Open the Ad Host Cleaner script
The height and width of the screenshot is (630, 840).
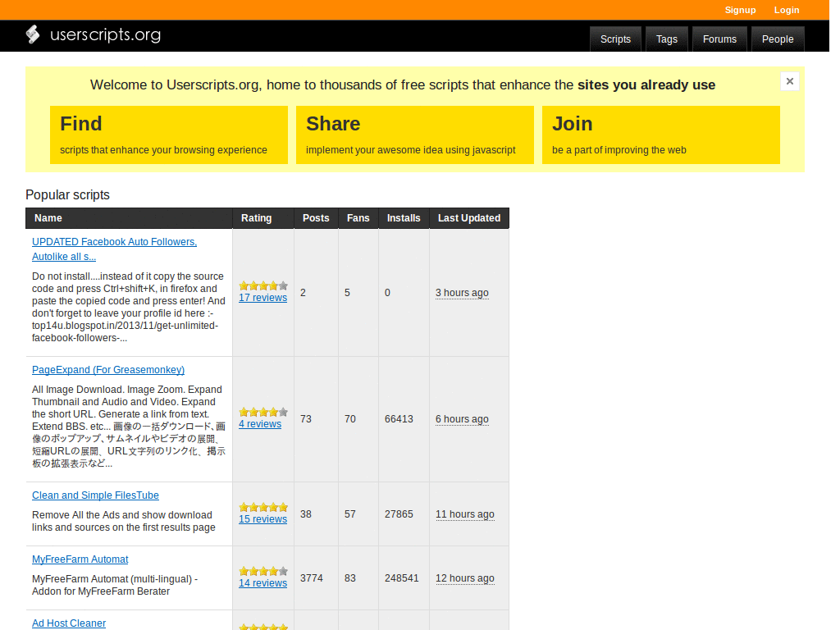[x=69, y=623]
